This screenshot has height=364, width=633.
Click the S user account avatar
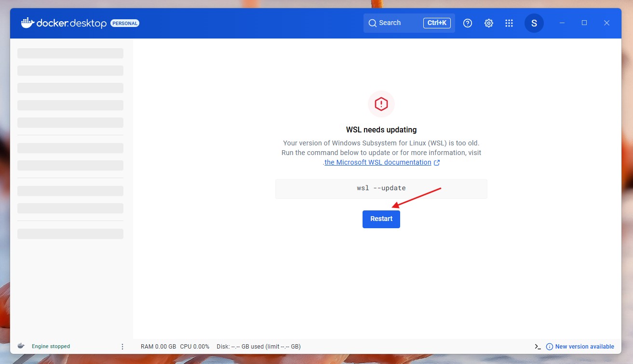coord(534,23)
